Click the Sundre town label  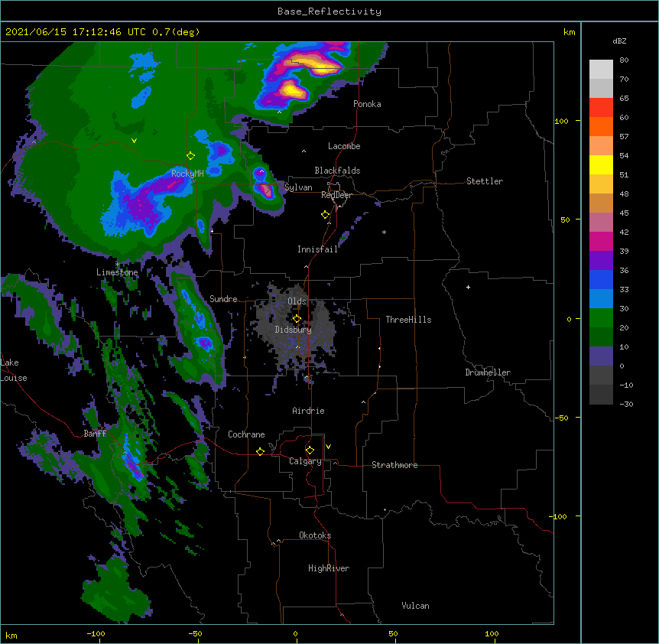pyautogui.click(x=223, y=299)
